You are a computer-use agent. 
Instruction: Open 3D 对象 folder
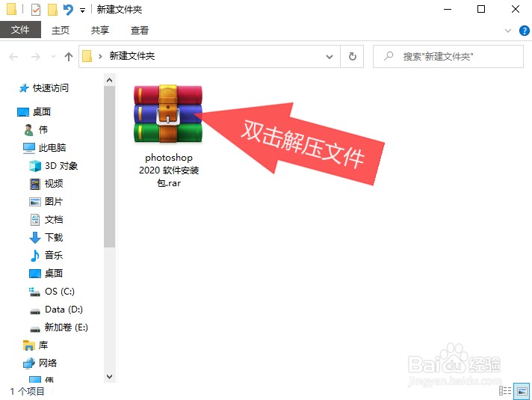click(x=61, y=166)
